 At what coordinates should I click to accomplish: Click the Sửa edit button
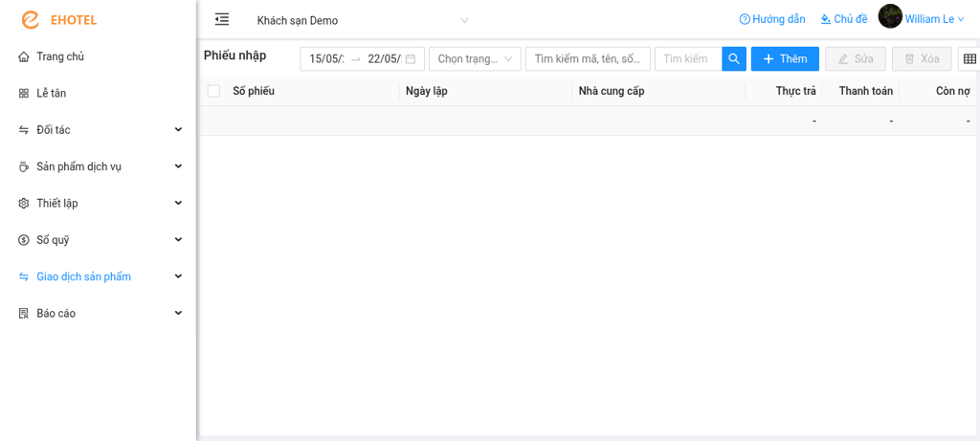click(856, 58)
